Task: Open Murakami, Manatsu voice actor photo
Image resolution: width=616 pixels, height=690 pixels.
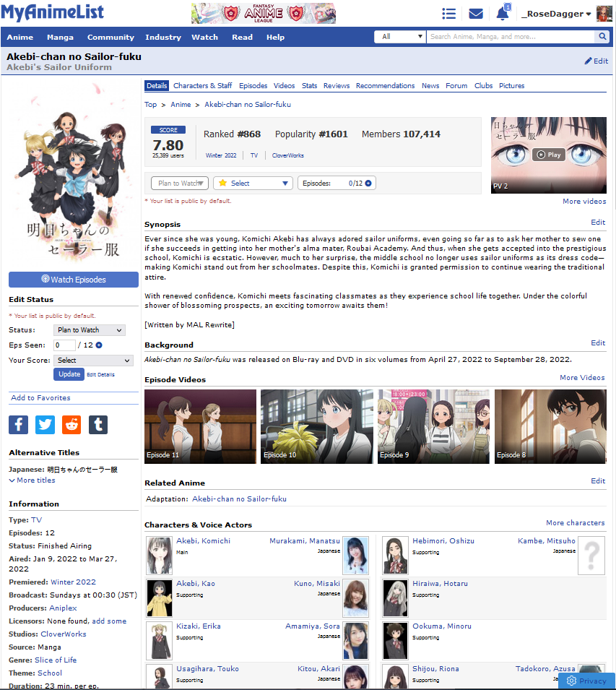Action: (x=355, y=556)
